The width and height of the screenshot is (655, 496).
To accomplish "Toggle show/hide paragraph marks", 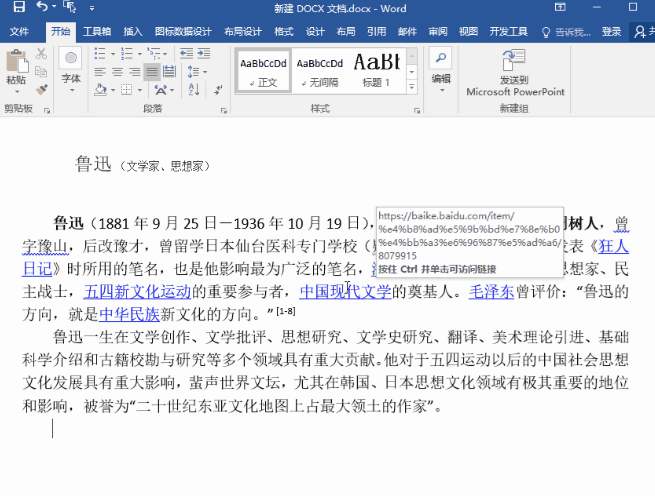I will tap(218, 90).
